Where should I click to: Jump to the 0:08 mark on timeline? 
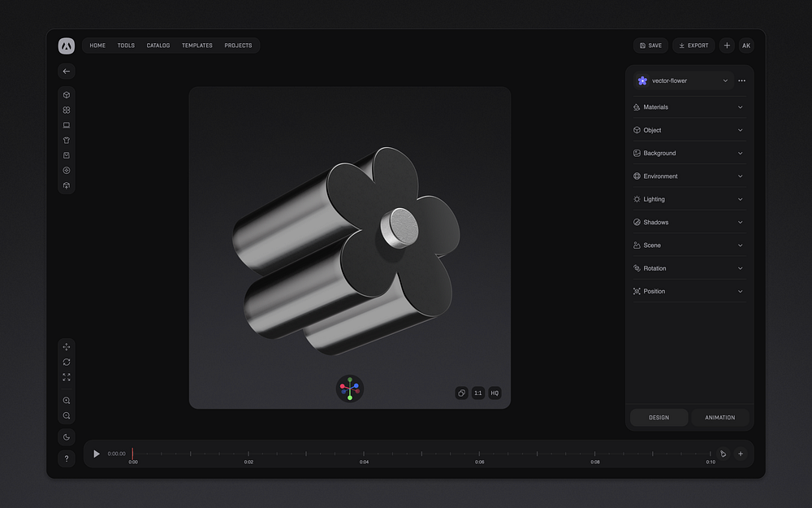pyautogui.click(x=595, y=462)
